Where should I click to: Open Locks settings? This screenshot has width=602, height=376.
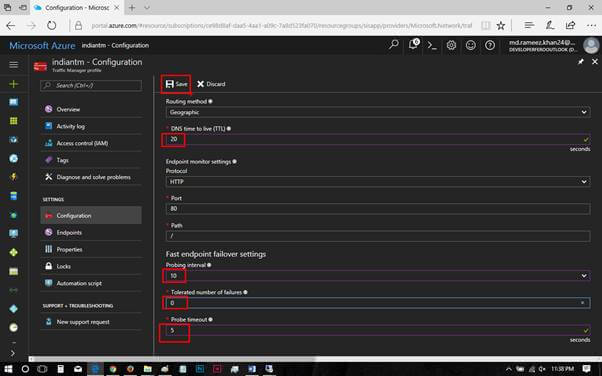[x=91, y=266]
